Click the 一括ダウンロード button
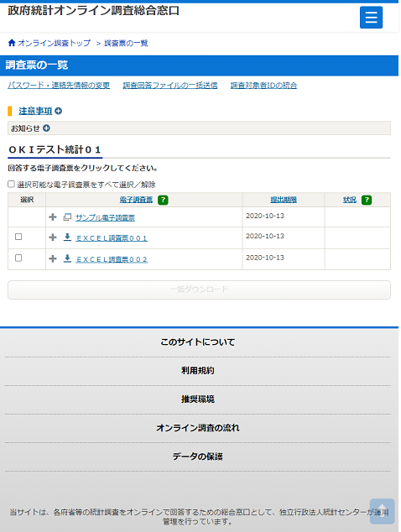Viewport: 401px width, 532px height. coord(199,289)
